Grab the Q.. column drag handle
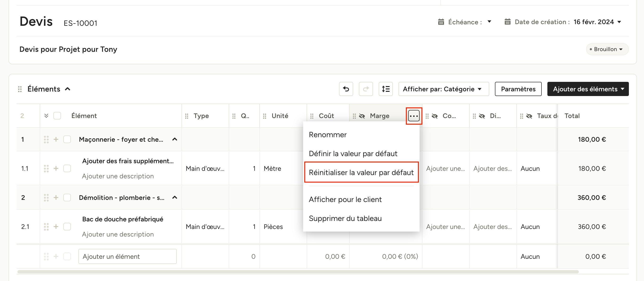Screen dimensions: 644x281 (234, 116)
